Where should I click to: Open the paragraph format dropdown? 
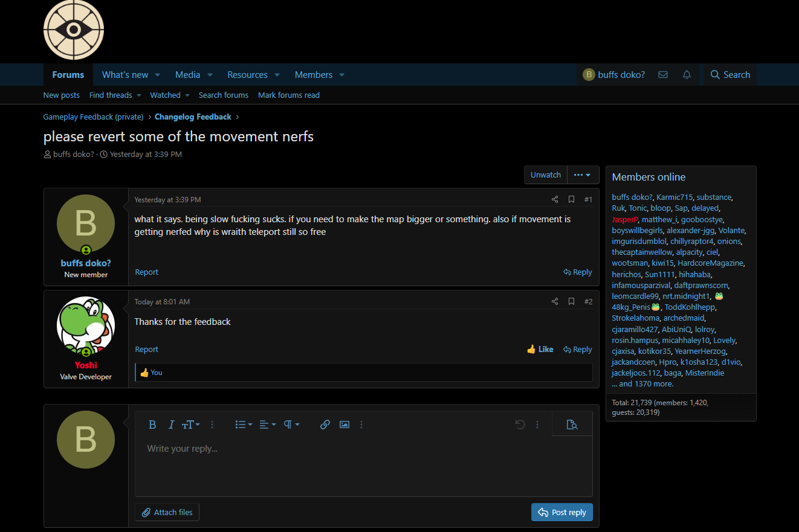[291, 425]
